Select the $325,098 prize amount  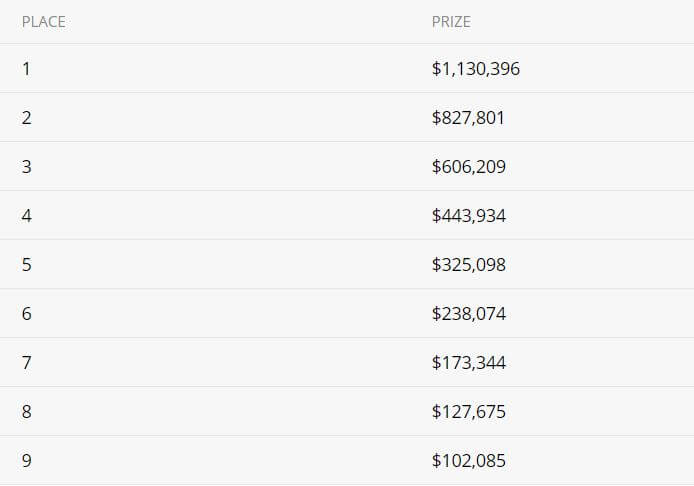click(x=469, y=265)
